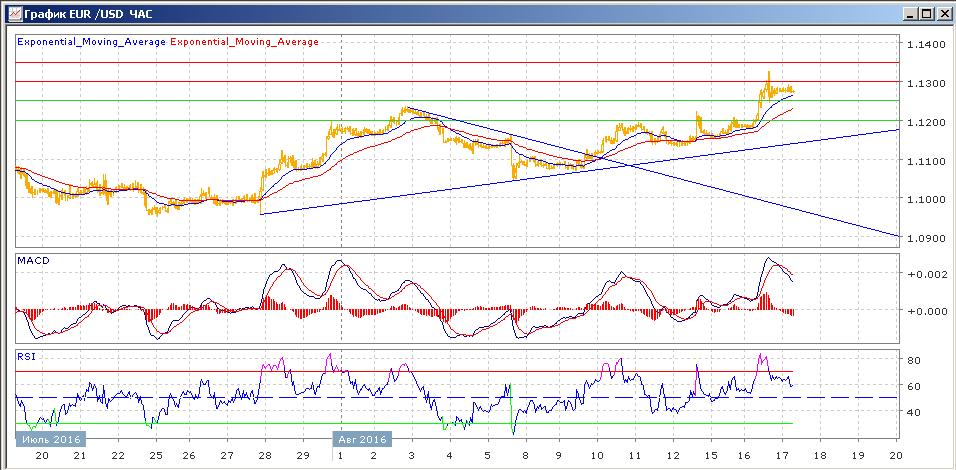Image resolution: width=956 pixels, height=470 pixels.
Task: Click the blue Exponential_Moving_Average legend label
Action: tap(91, 42)
